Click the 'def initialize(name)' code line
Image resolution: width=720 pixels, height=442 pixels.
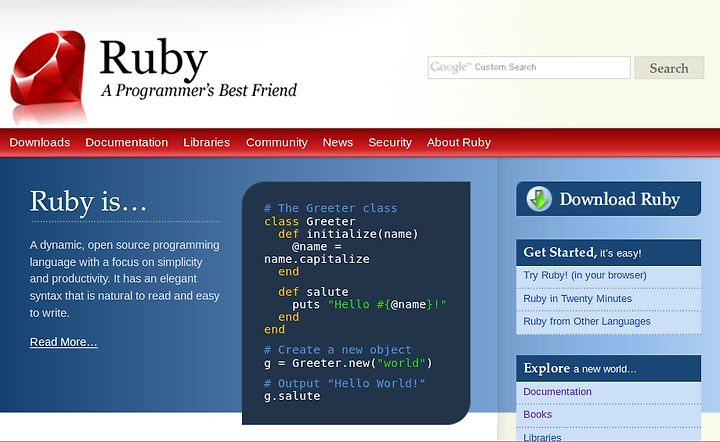[348, 234]
